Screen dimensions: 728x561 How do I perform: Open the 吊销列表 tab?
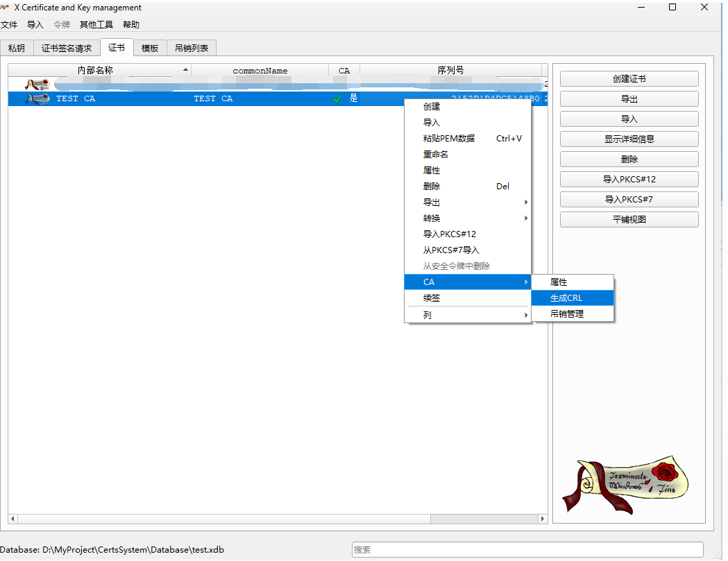point(192,48)
